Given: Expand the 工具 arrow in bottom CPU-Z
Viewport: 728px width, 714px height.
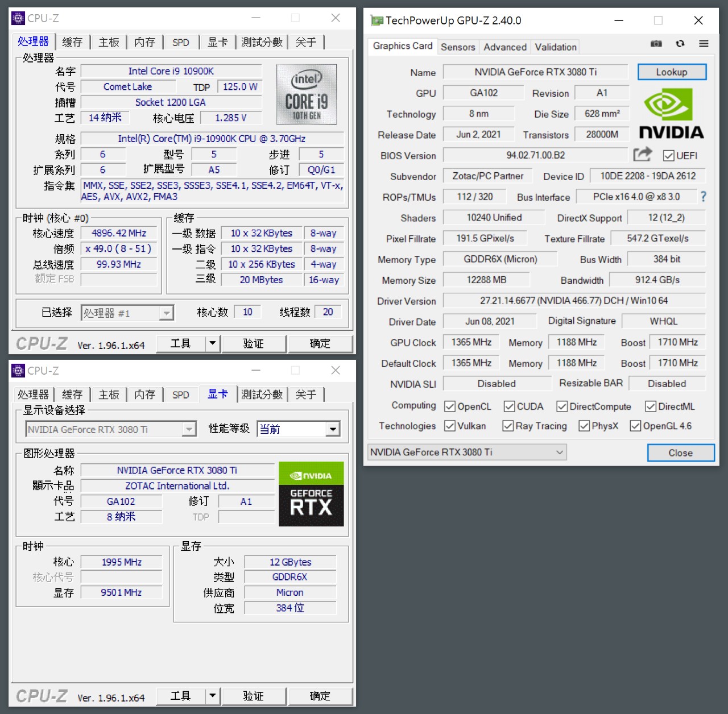Looking at the screenshot, I should [212, 696].
